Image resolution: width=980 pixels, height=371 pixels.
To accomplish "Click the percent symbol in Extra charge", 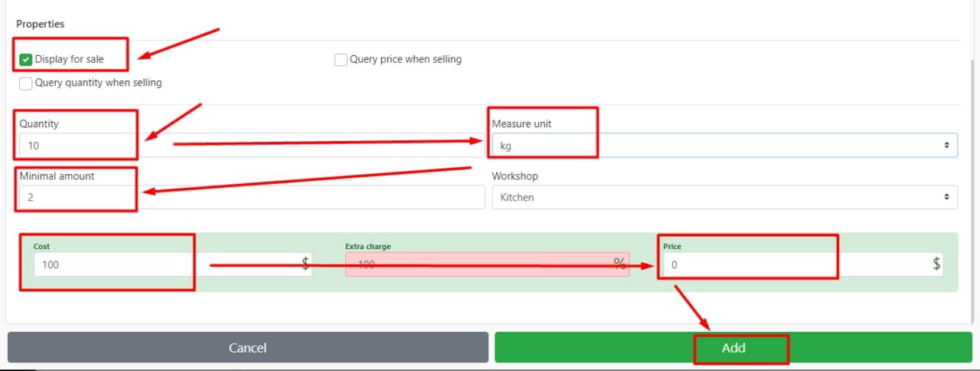I will tap(619, 264).
